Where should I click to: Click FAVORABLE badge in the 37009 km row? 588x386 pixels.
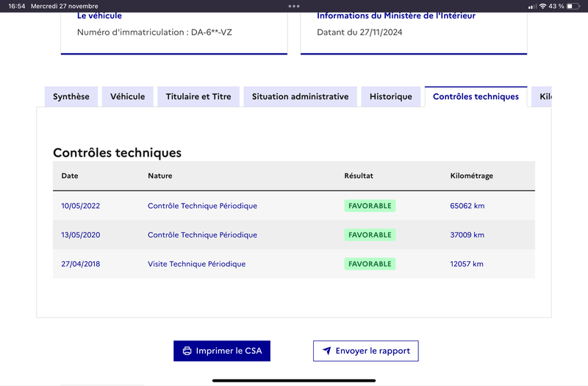pyautogui.click(x=370, y=235)
